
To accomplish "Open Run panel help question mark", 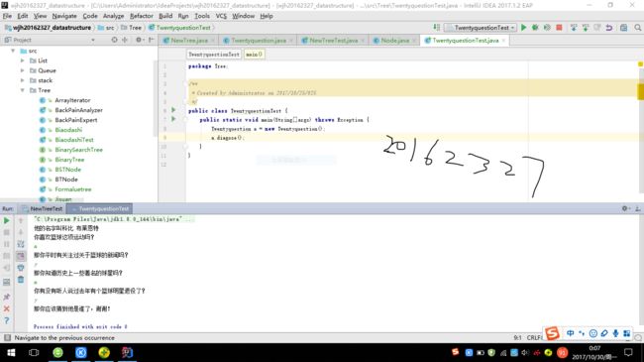I will click(7, 320).
